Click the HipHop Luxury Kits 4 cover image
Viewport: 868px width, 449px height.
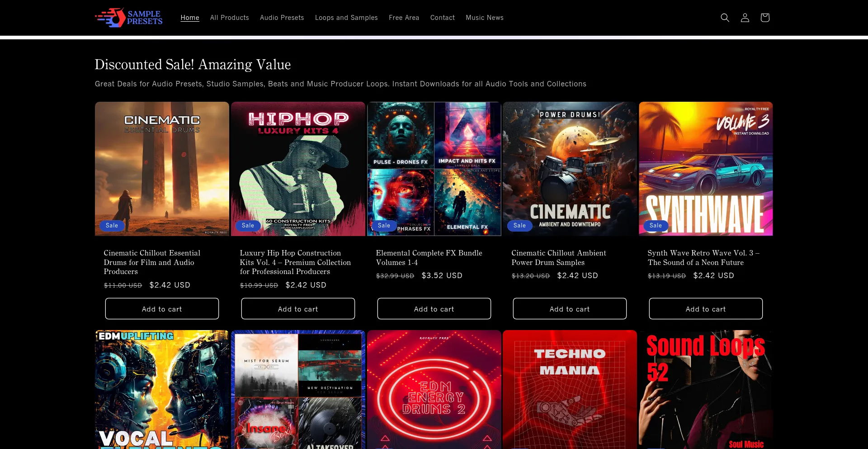click(x=298, y=169)
